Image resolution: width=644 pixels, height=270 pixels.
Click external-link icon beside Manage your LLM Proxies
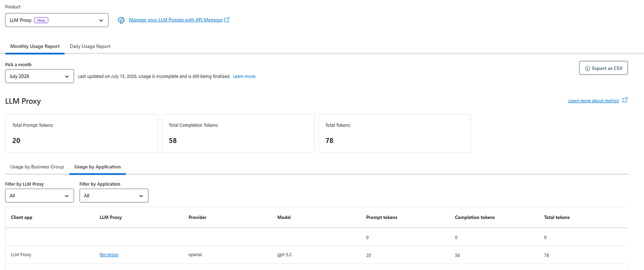click(227, 20)
